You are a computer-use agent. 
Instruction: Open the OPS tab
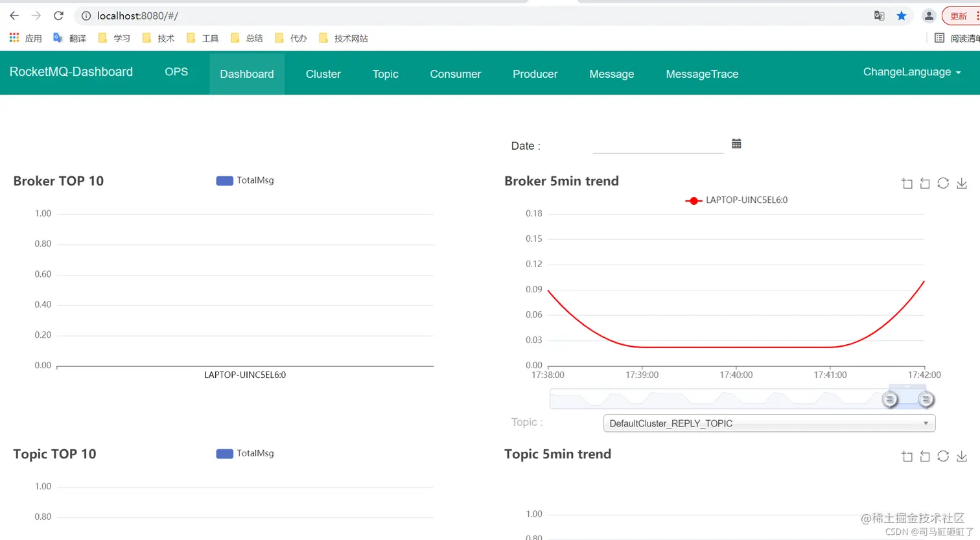(176, 72)
